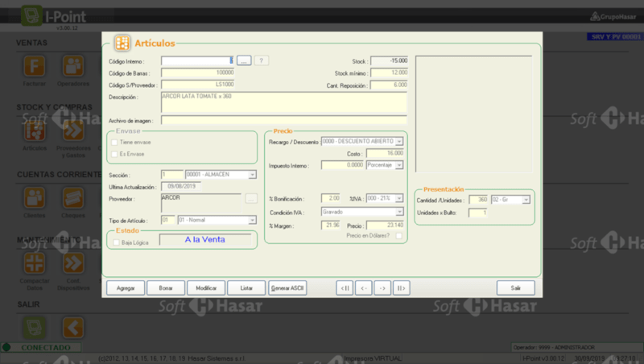Go to previous record arrow button
Image resolution: width=644 pixels, height=364 pixels.
[x=364, y=287]
